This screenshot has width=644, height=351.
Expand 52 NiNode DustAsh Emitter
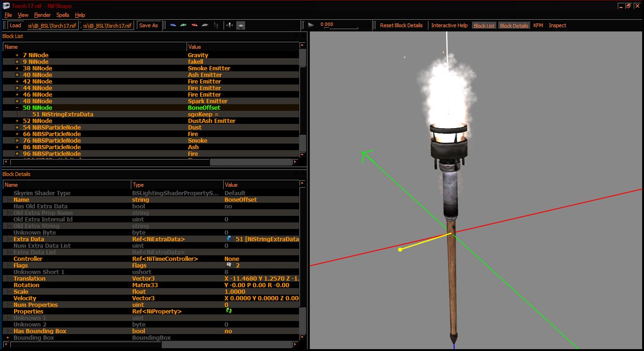tap(17, 121)
